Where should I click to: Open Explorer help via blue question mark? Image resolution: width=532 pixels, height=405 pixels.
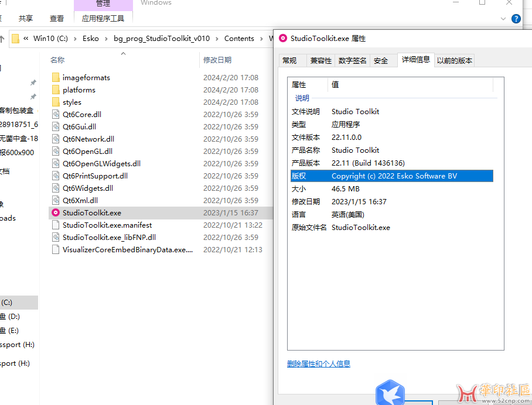pyautogui.click(x=516, y=19)
